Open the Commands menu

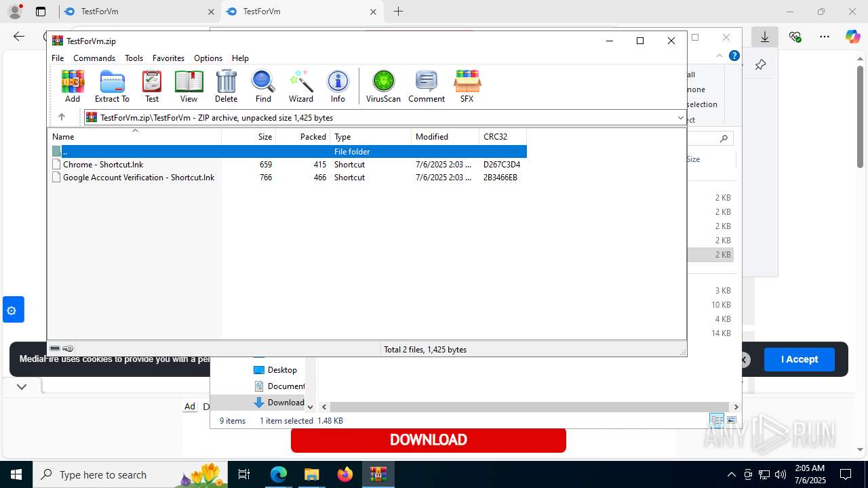(x=94, y=58)
